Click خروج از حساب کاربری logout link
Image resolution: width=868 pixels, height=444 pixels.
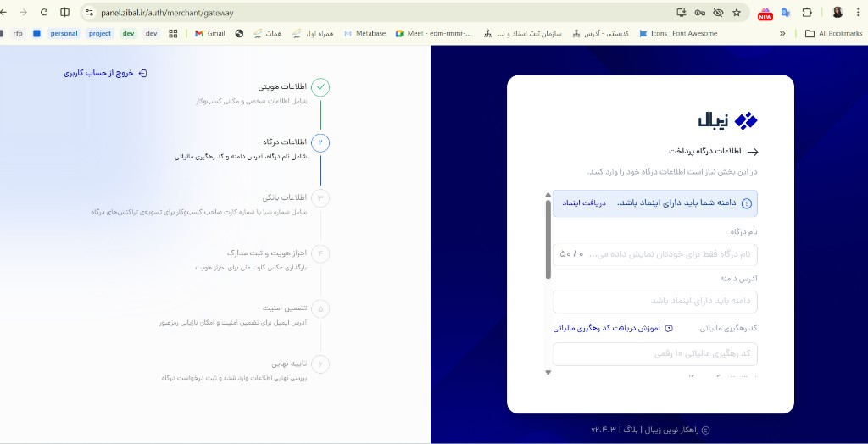click(105, 73)
